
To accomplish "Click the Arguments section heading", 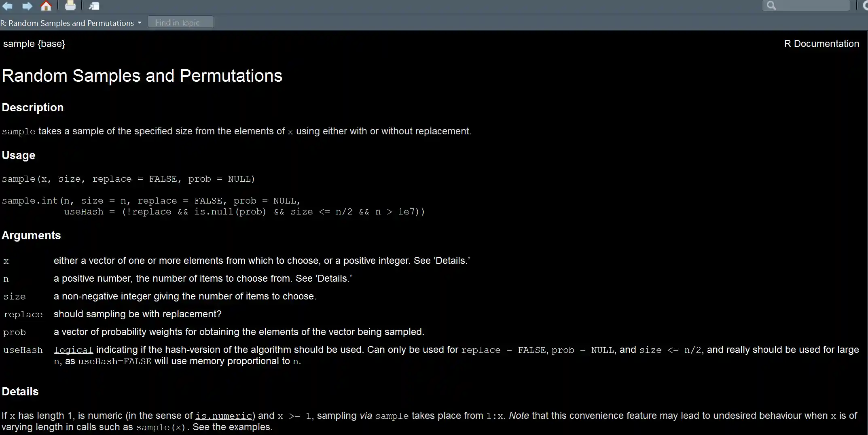I will coord(31,236).
